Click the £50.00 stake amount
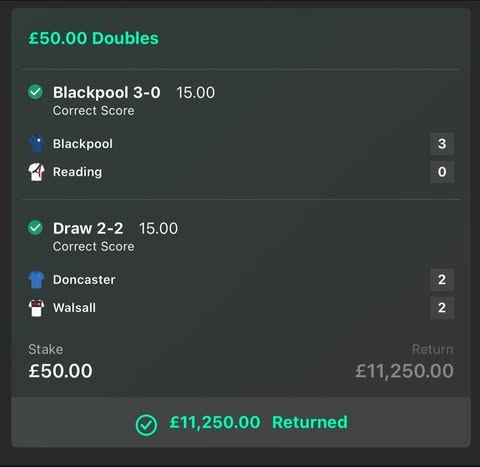 click(60, 371)
